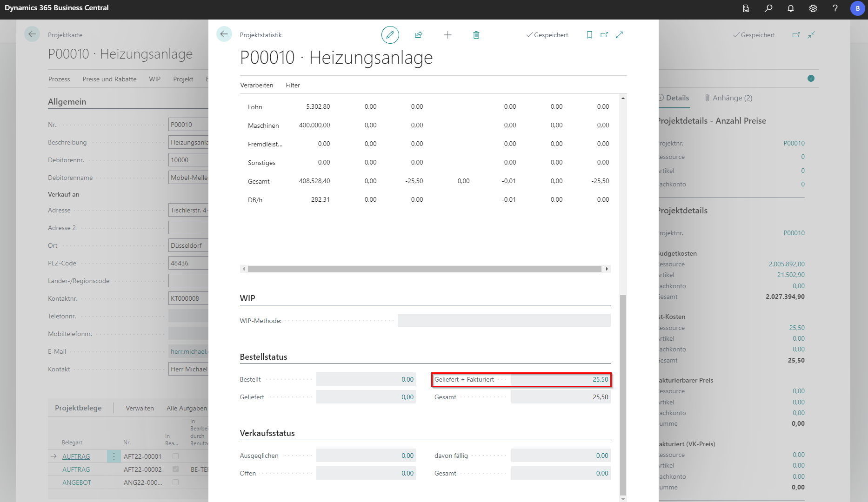
Task: Click the bookmark icon in Projektstatistik
Action: 589,35
